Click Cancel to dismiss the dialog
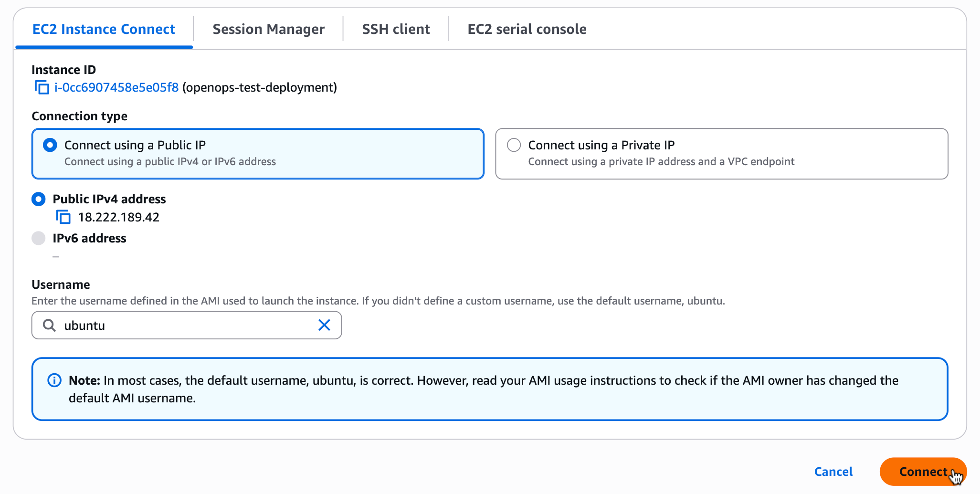The width and height of the screenshot is (980, 494). [833, 472]
